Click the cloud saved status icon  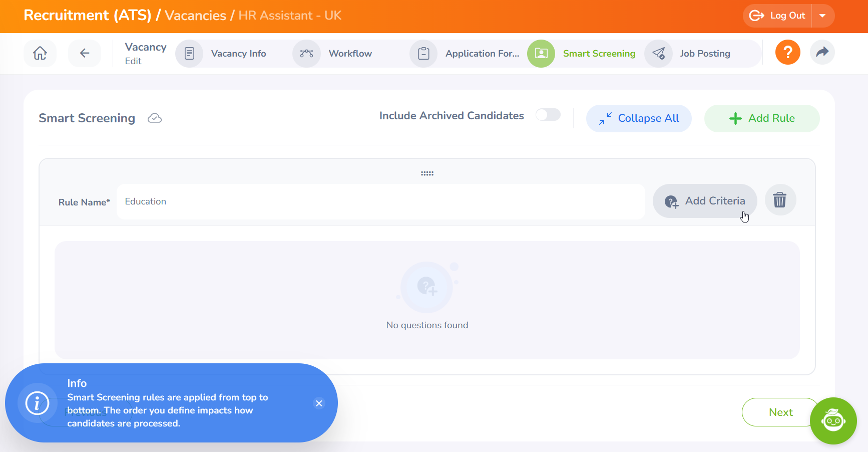click(155, 118)
